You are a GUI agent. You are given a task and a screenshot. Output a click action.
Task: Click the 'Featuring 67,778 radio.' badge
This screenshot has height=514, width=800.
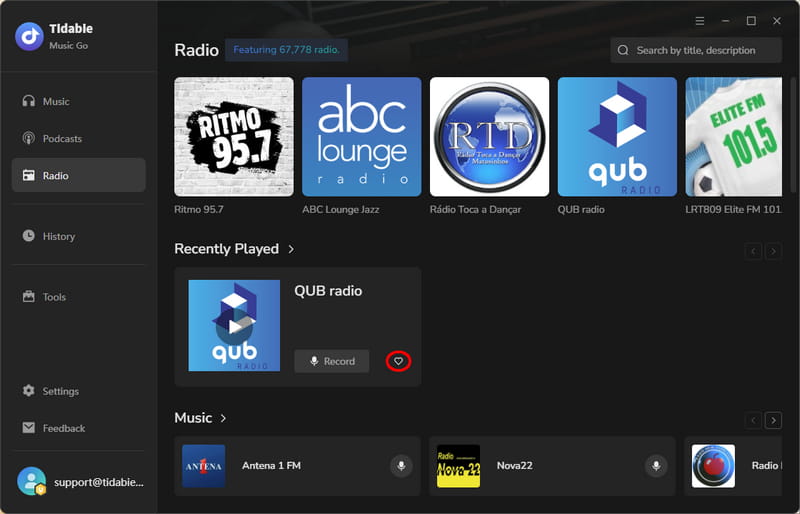pyautogui.click(x=286, y=50)
